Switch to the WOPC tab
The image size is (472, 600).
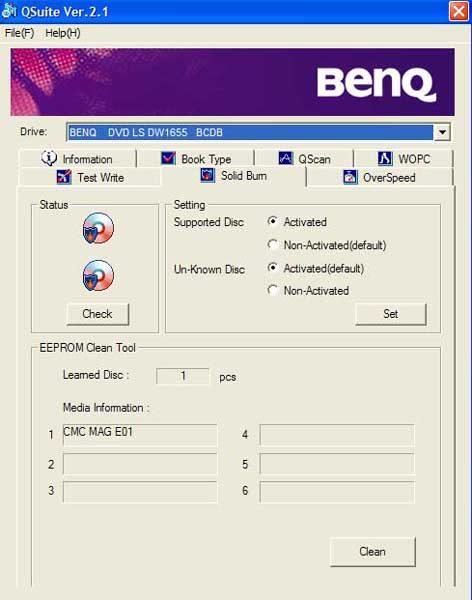pos(404,158)
